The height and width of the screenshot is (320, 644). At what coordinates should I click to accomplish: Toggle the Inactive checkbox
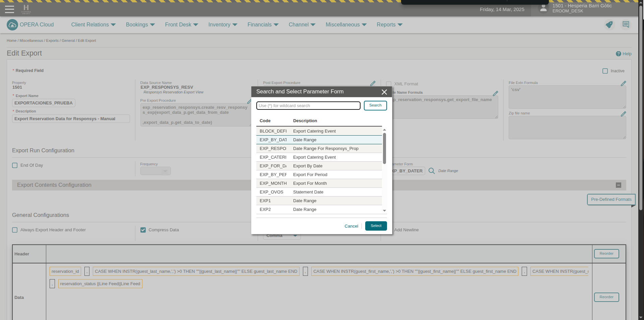pos(605,71)
